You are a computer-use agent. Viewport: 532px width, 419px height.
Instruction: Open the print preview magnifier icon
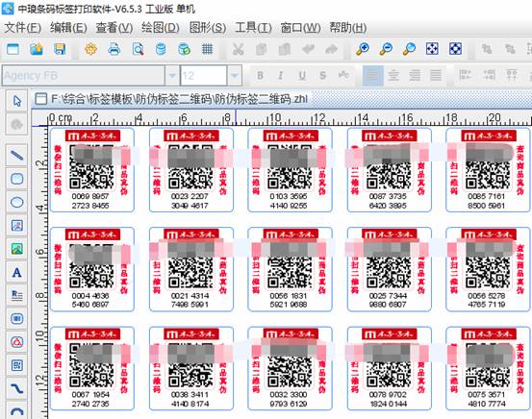click(138, 49)
